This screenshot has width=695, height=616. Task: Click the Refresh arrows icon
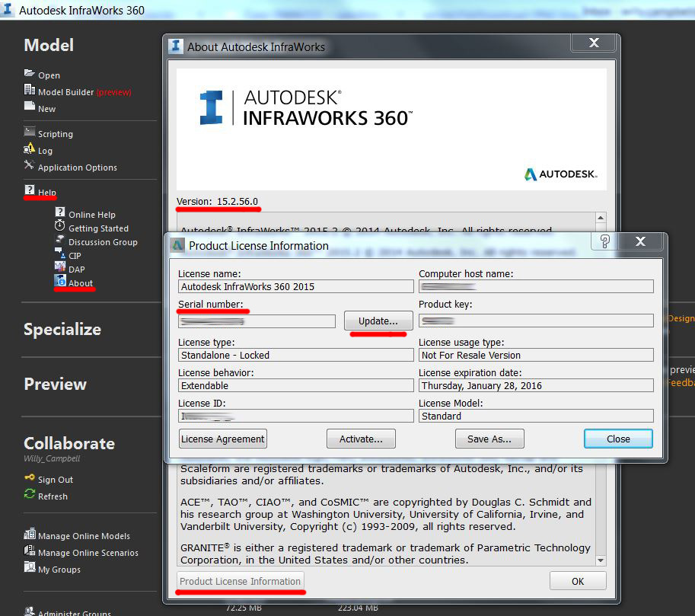(30, 493)
